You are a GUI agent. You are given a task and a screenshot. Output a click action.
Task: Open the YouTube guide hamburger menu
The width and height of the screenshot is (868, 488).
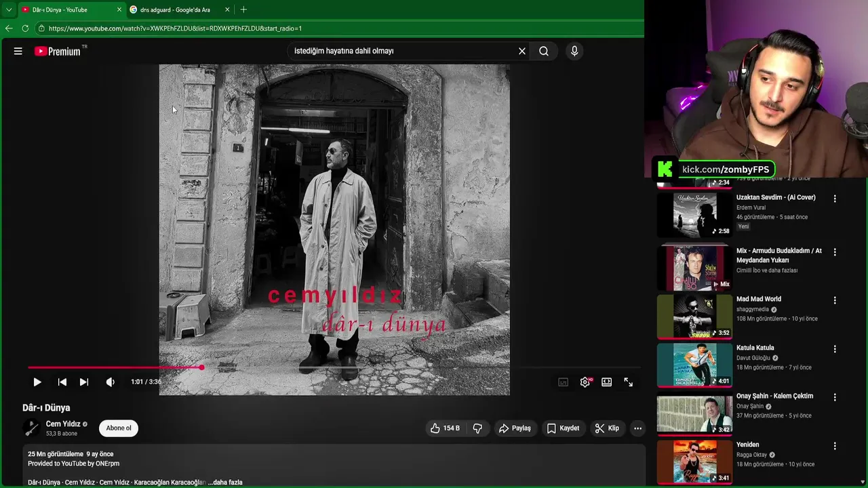(18, 51)
